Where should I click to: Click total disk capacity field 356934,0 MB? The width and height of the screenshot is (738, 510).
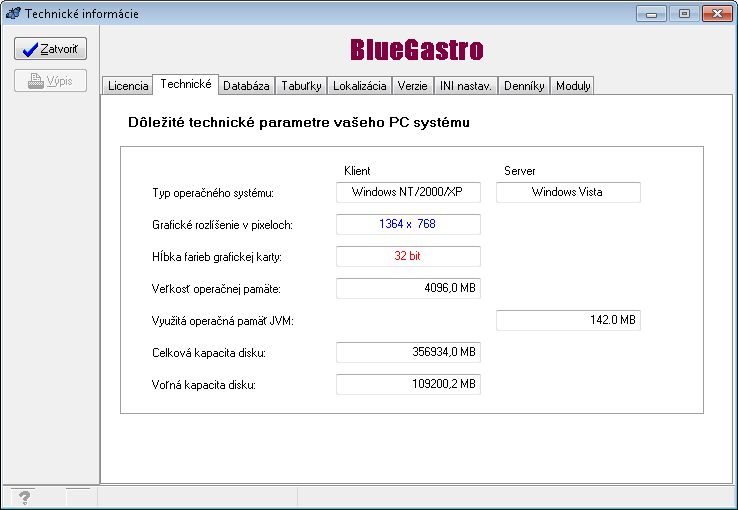pyautogui.click(x=408, y=352)
